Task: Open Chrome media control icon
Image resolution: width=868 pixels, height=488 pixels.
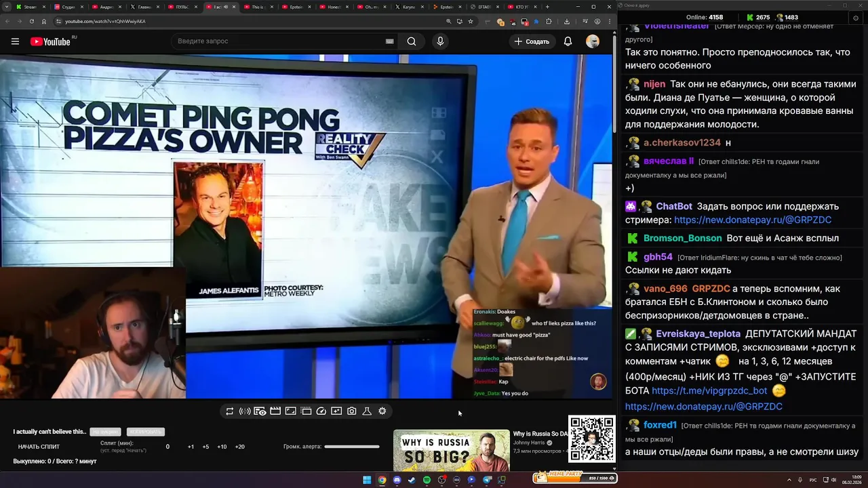Action: [x=585, y=21]
